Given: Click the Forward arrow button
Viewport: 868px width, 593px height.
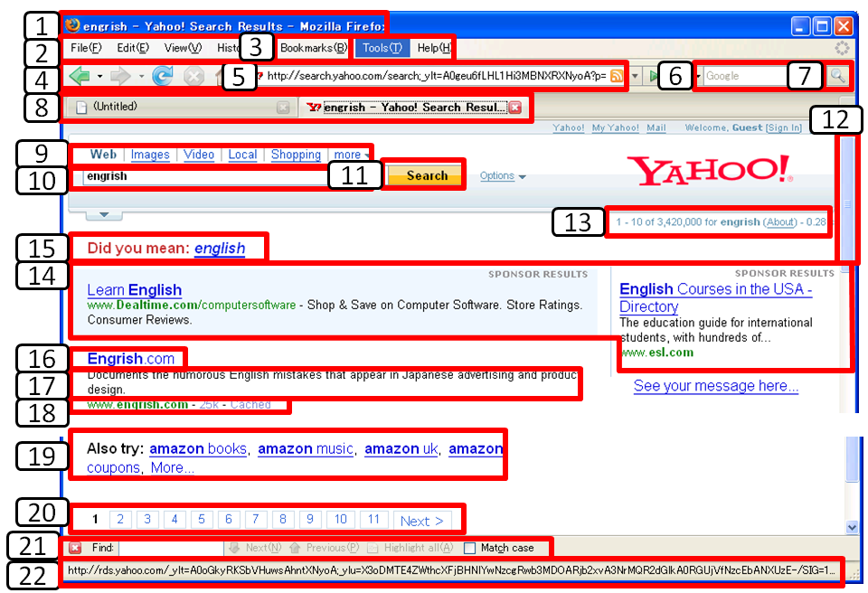Looking at the screenshot, I should pyautogui.click(x=121, y=77).
